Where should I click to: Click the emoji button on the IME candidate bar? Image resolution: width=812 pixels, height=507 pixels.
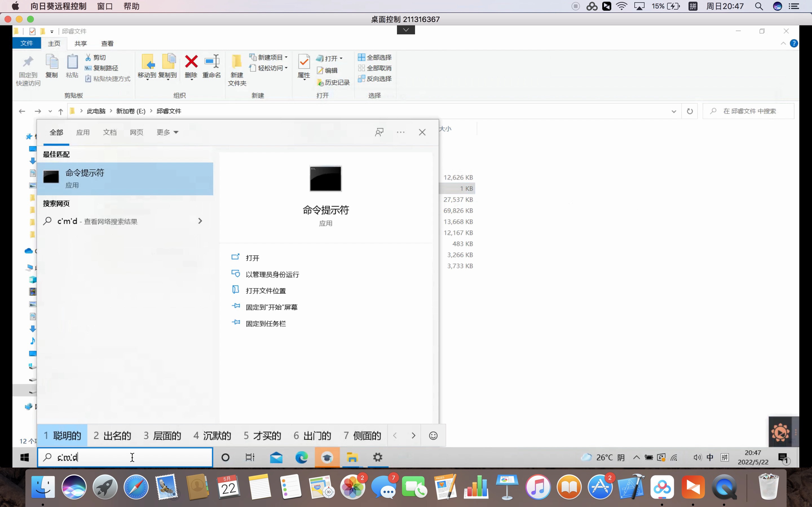point(433,435)
